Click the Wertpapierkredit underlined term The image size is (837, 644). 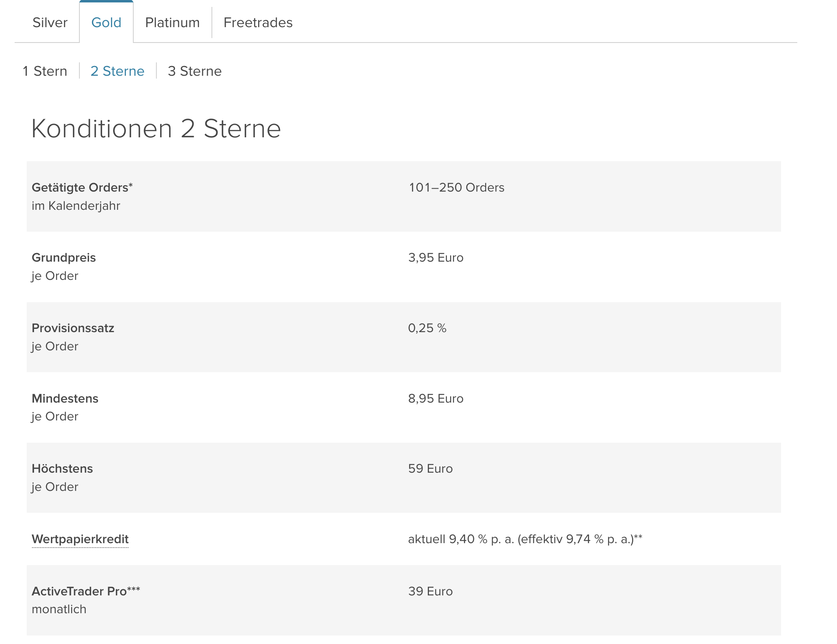(80, 539)
